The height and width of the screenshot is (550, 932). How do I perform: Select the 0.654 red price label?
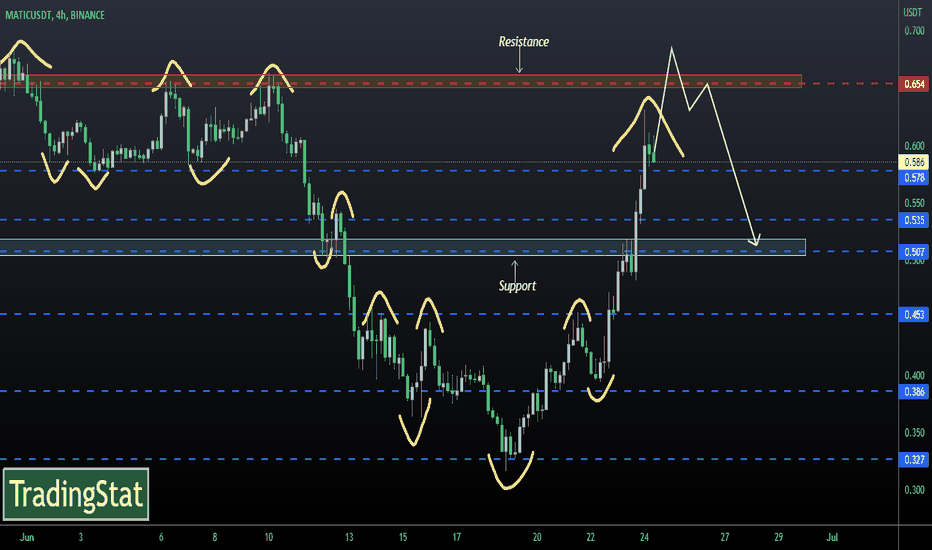tap(914, 84)
